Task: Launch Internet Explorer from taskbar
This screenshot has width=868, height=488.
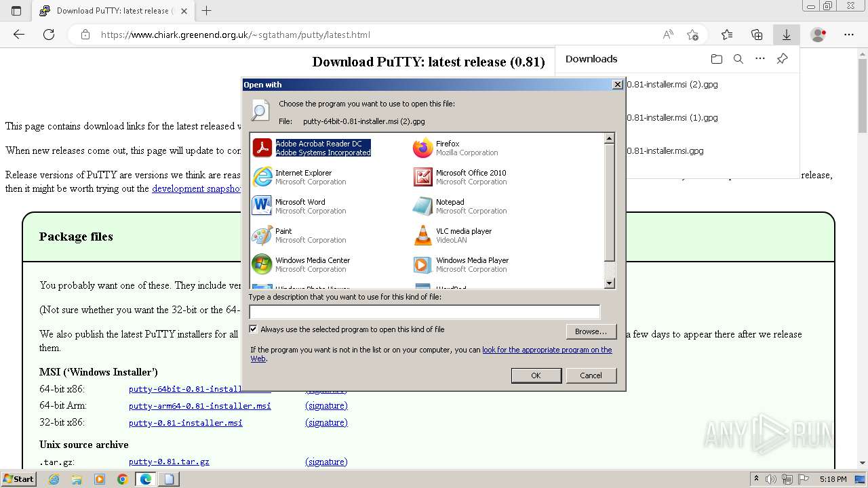Action: pos(54,479)
